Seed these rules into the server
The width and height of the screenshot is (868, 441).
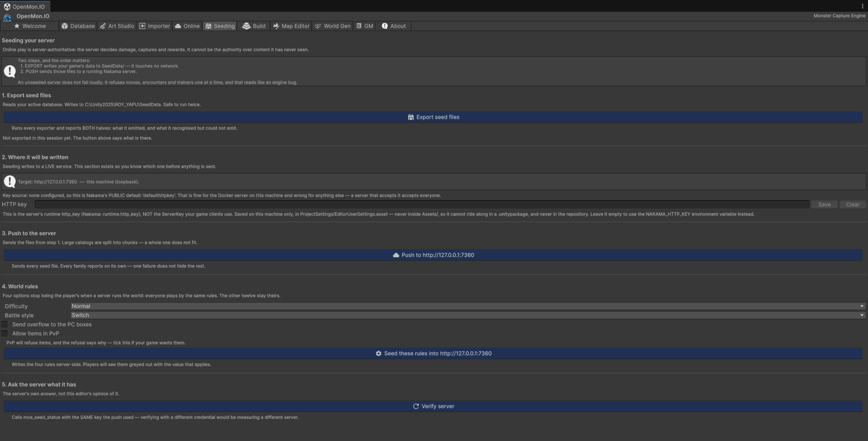pyautogui.click(x=433, y=354)
